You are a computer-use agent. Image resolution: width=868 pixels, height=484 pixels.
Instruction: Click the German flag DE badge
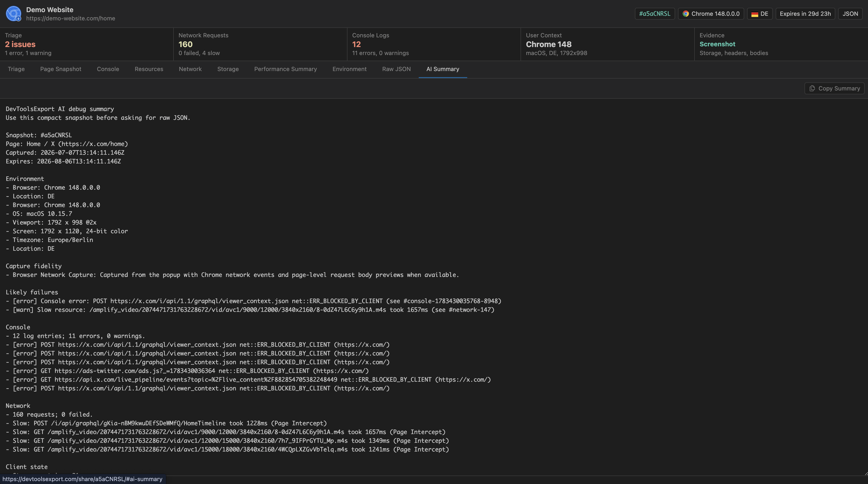pos(759,14)
